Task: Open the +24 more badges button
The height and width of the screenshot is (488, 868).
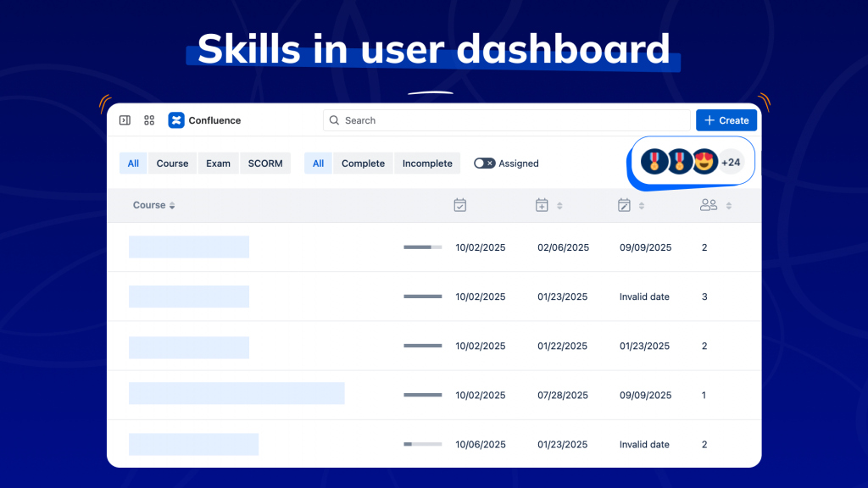Action: click(x=732, y=162)
